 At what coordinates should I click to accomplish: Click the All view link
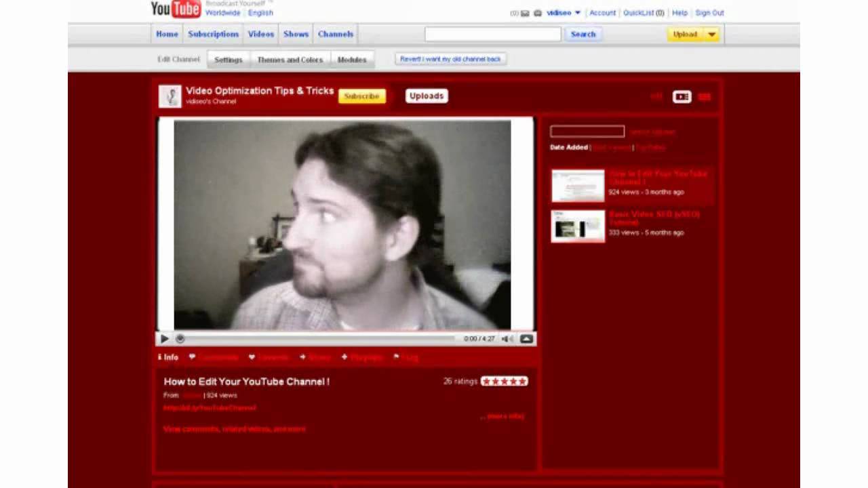pos(656,97)
